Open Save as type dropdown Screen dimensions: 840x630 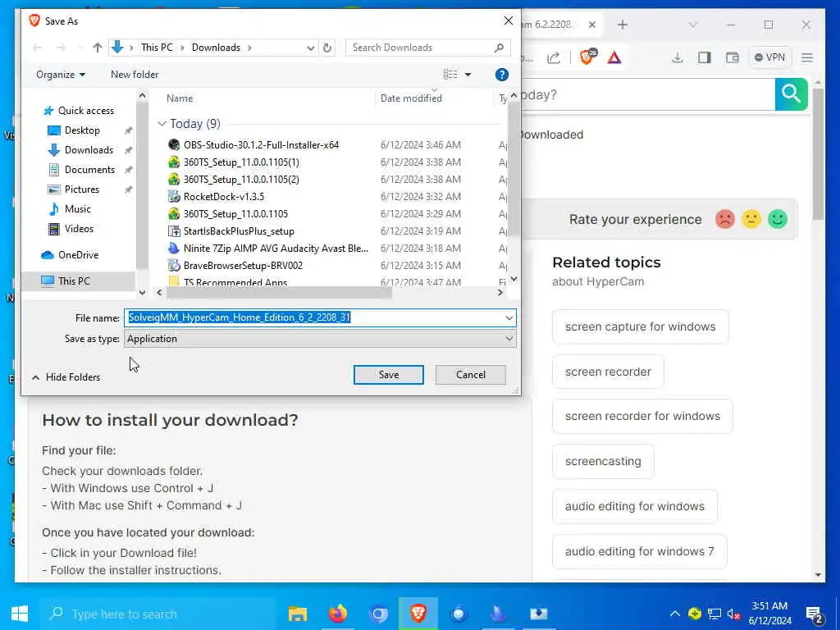(509, 339)
